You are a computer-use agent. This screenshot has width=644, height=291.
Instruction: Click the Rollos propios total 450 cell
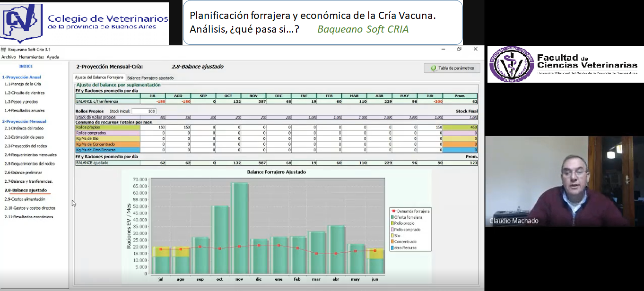coord(460,127)
